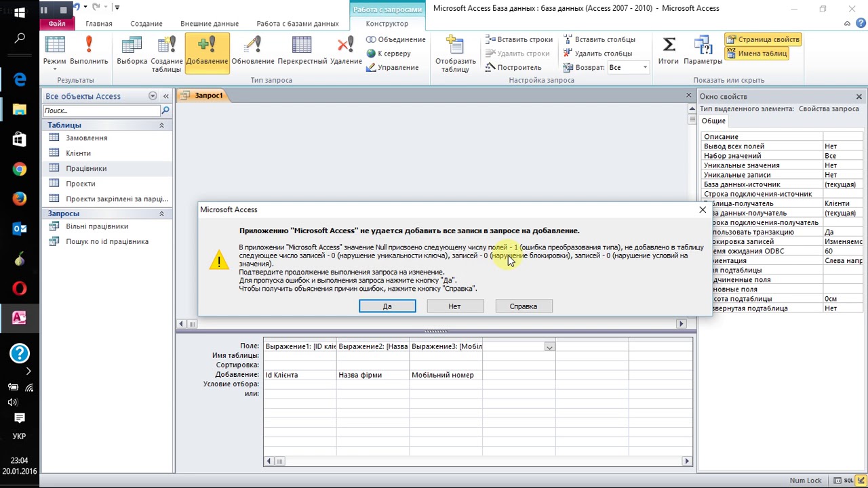Toggle Имена таблиц row

756,54
